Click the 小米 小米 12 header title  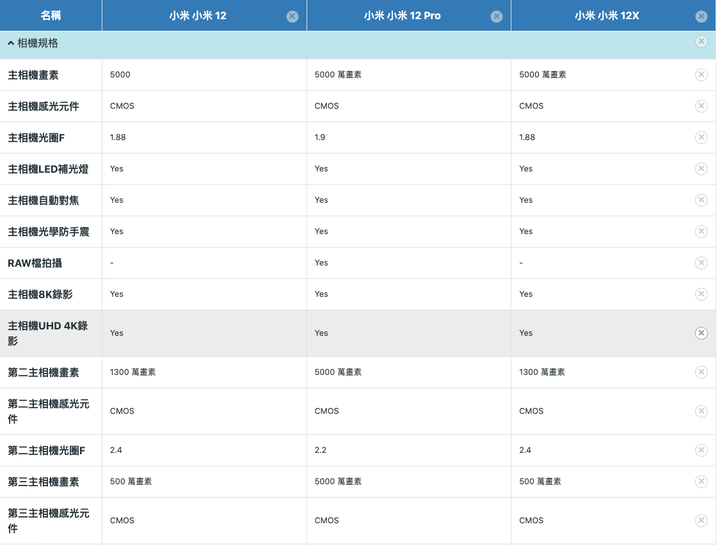click(x=197, y=16)
